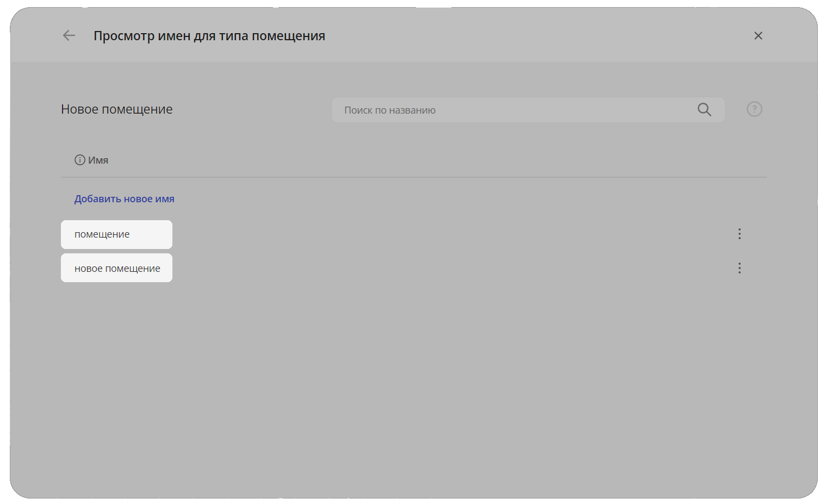
Task: Click the Добавить новое имя link
Action: point(125,199)
